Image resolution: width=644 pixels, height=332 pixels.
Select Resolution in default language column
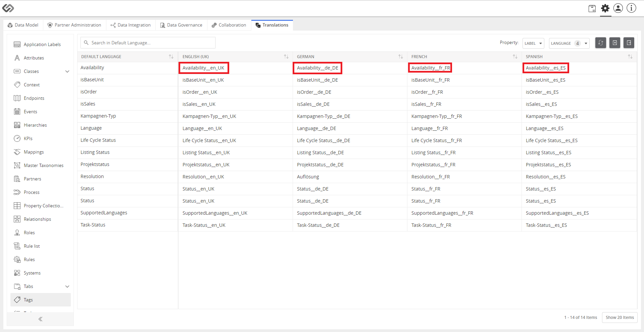128,176
